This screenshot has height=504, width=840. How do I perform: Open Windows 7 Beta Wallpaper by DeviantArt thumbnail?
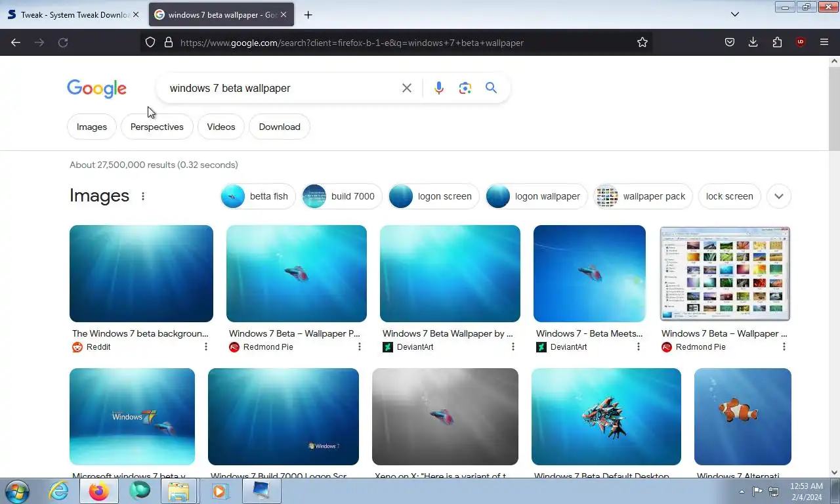click(x=450, y=274)
